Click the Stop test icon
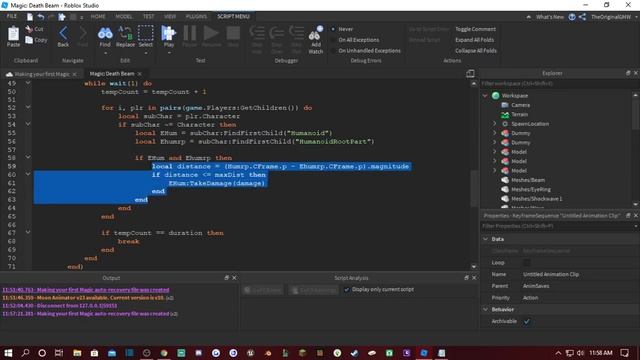 (233, 33)
